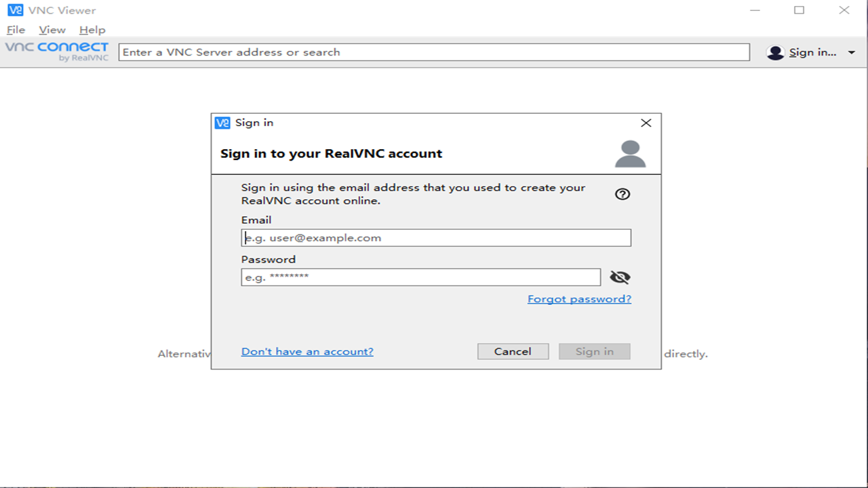Click the VNC Connect logo

57,52
